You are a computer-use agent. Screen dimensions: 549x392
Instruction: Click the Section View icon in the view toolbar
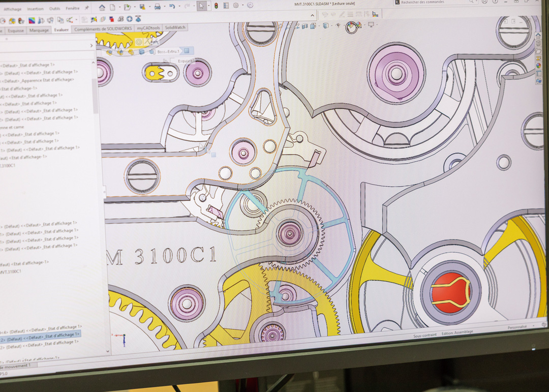click(304, 26)
